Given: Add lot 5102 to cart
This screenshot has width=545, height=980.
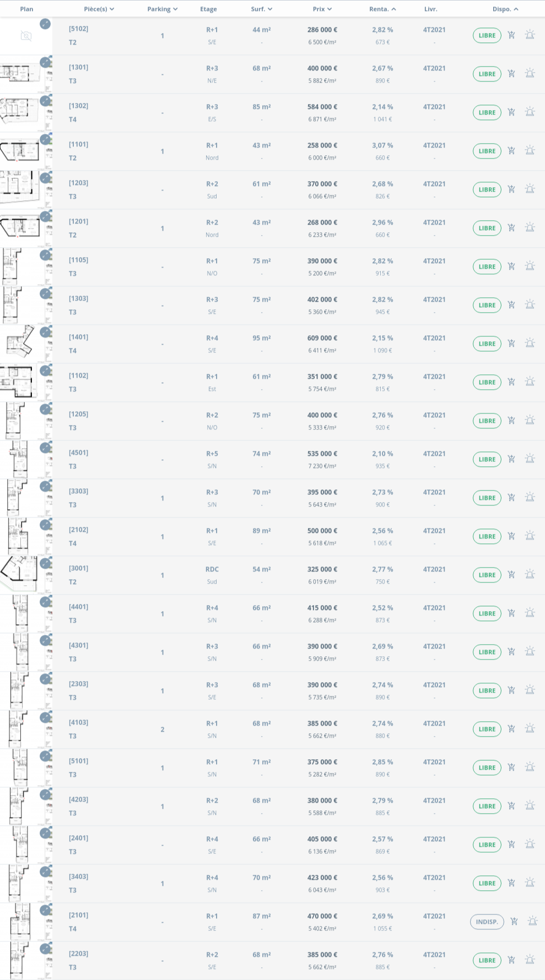Looking at the screenshot, I should click(511, 35).
